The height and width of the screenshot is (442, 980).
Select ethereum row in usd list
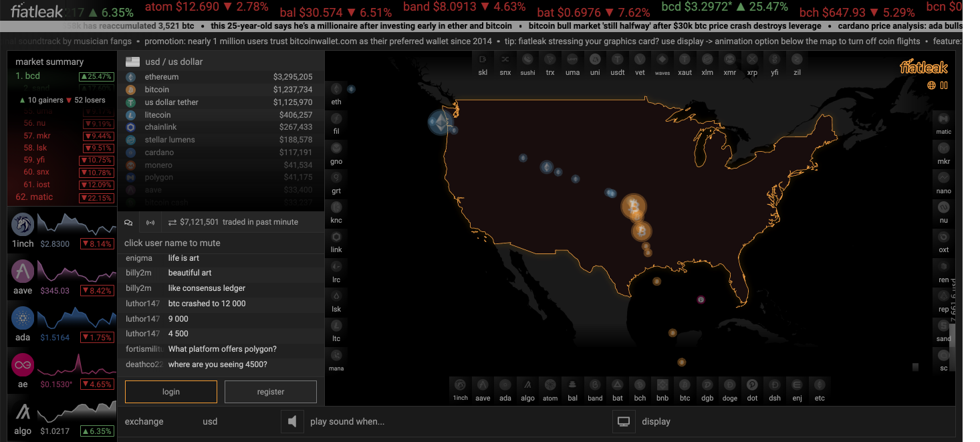coord(219,77)
